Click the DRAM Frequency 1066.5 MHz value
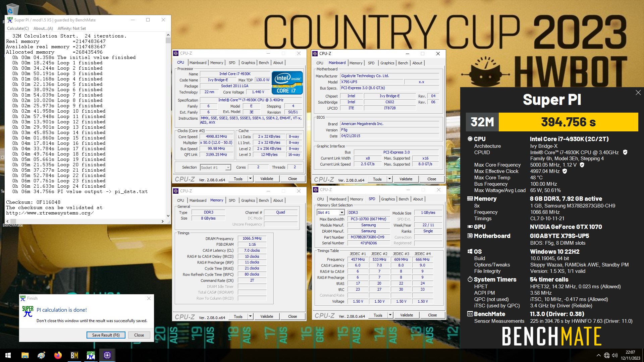 click(252, 238)
